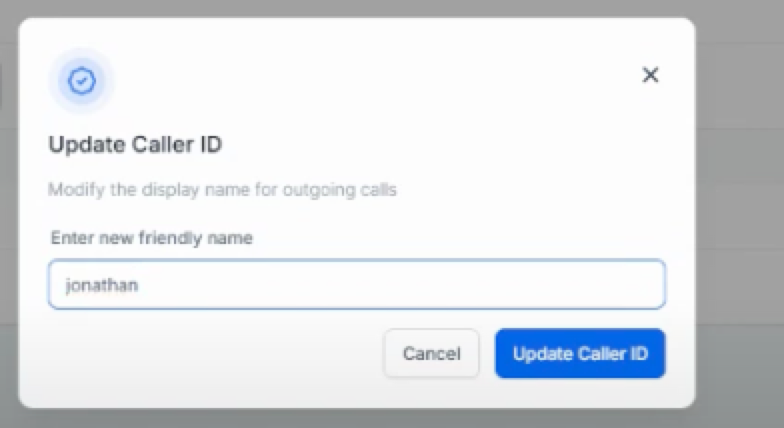Click empty space inside the name input box

[400, 284]
